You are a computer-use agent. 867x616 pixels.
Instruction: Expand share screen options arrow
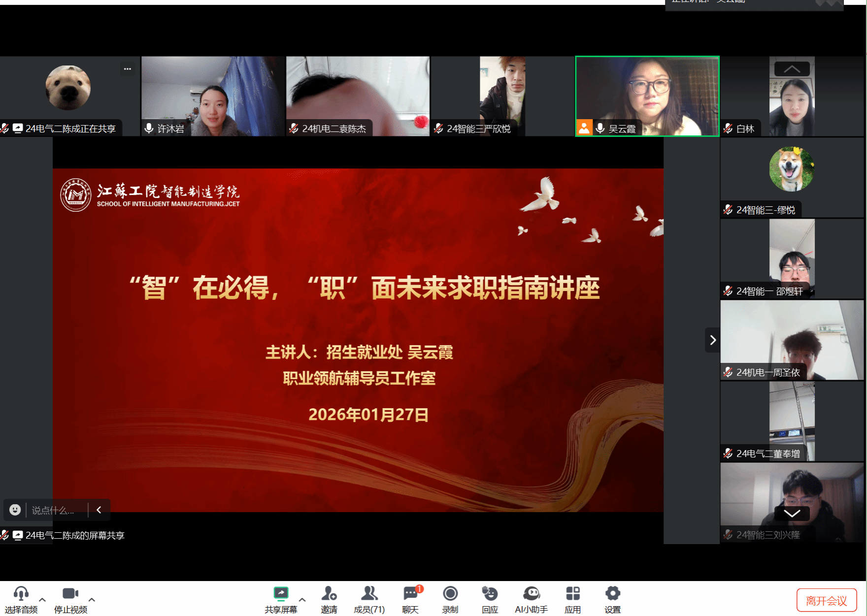302,600
